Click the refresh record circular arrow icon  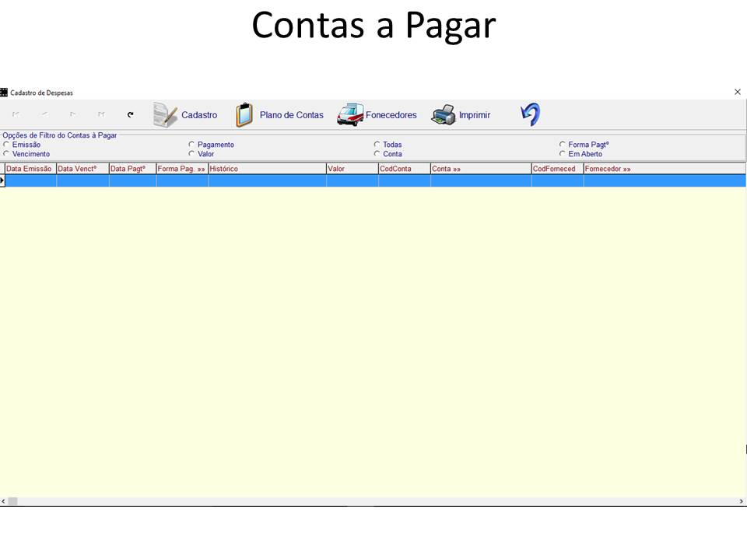click(130, 114)
